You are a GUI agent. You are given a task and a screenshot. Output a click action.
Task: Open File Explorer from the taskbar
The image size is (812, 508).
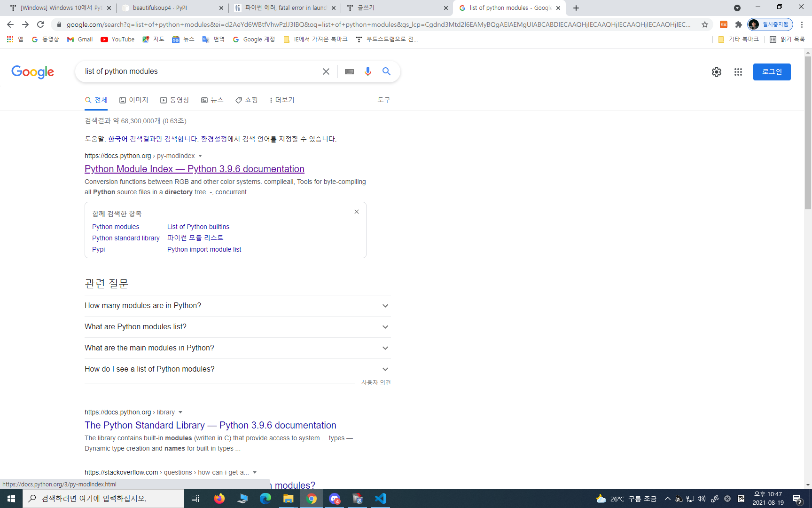click(288, 499)
